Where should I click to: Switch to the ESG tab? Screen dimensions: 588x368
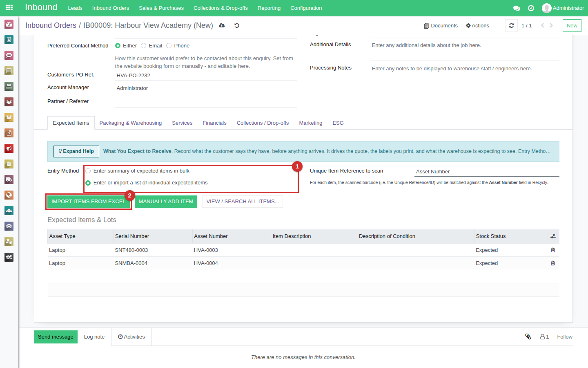pos(338,123)
